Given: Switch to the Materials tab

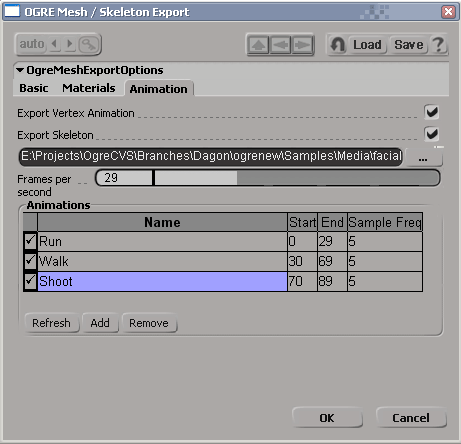Looking at the screenshot, I should pos(89,88).
